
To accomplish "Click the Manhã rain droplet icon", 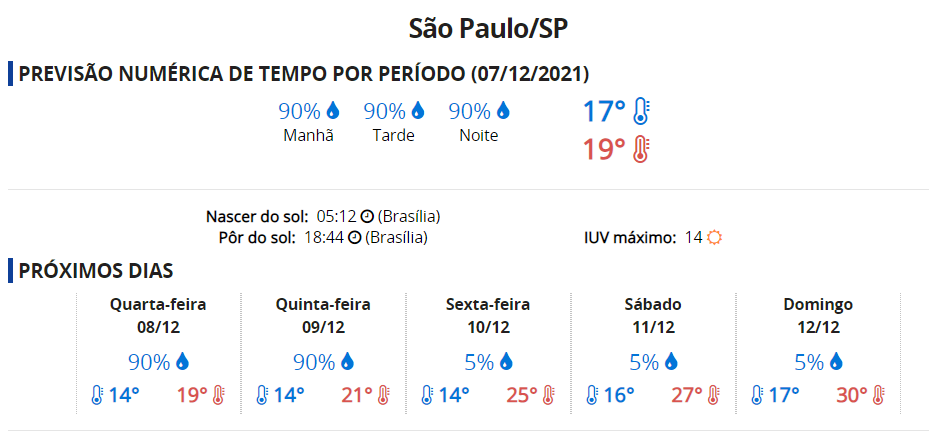I will [x=334, y=110].
